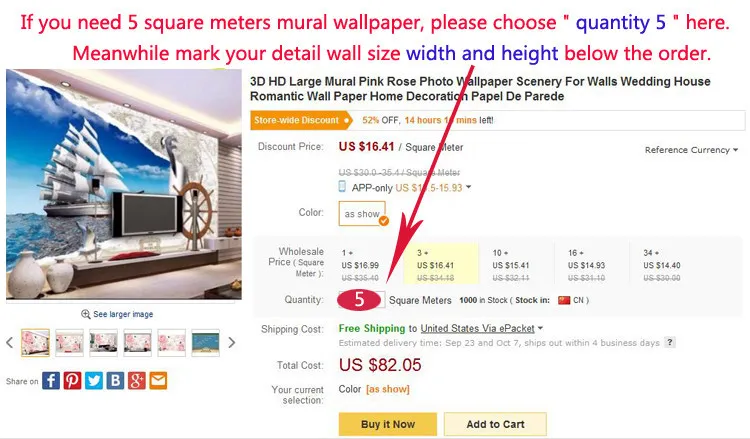
Task: Select the 34+ wholesale price tier
Action: [663, 265]
